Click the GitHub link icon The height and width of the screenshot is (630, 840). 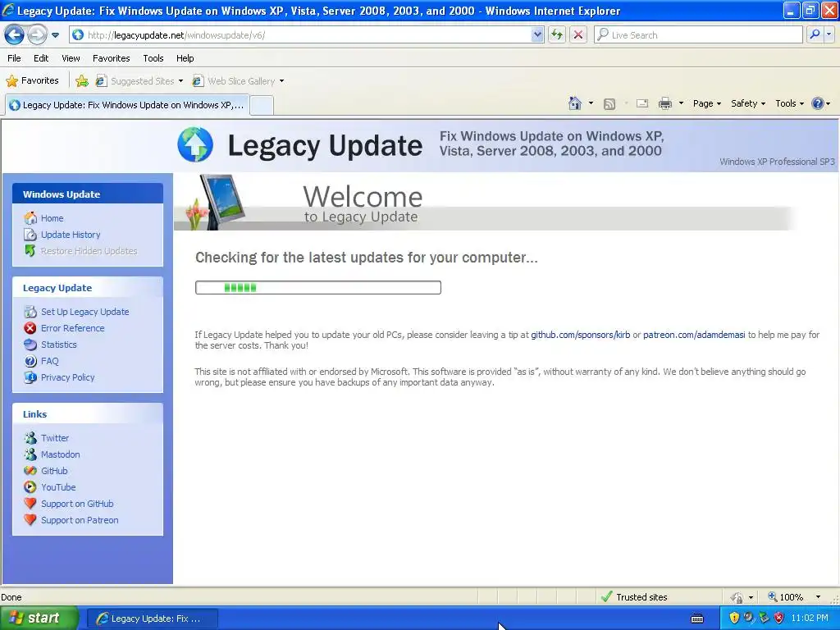point(30,471)
